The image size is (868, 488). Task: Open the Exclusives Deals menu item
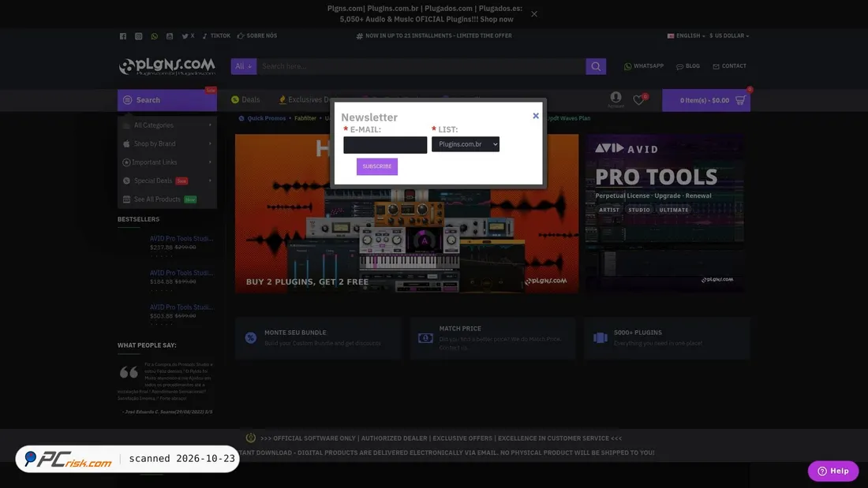point(306,99)
